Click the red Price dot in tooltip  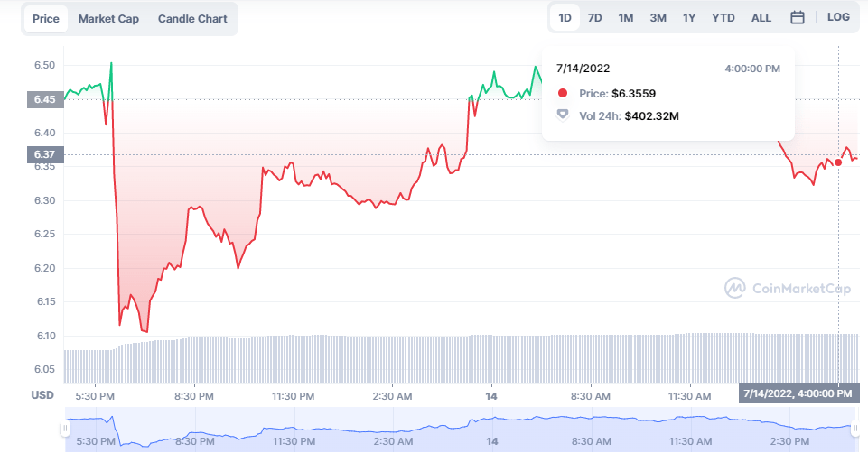pyautogui.click(x=563, y=93)
